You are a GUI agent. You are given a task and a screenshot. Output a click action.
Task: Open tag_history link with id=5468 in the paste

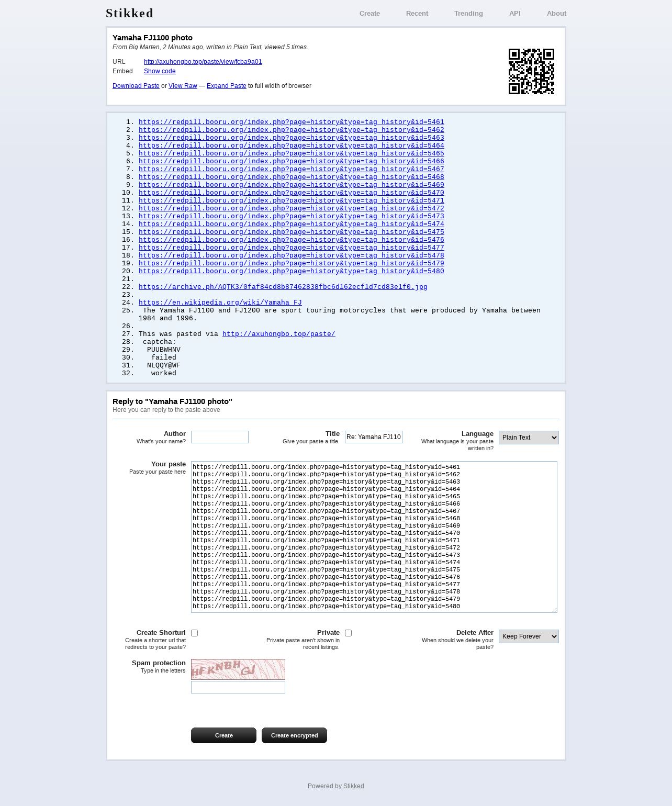292,177
